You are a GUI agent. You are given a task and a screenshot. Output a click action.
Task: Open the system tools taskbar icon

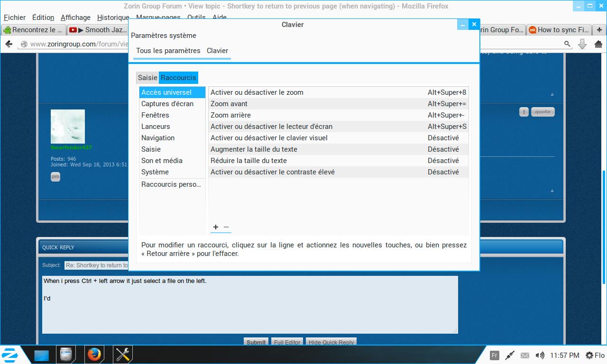[x=123, y=355]
